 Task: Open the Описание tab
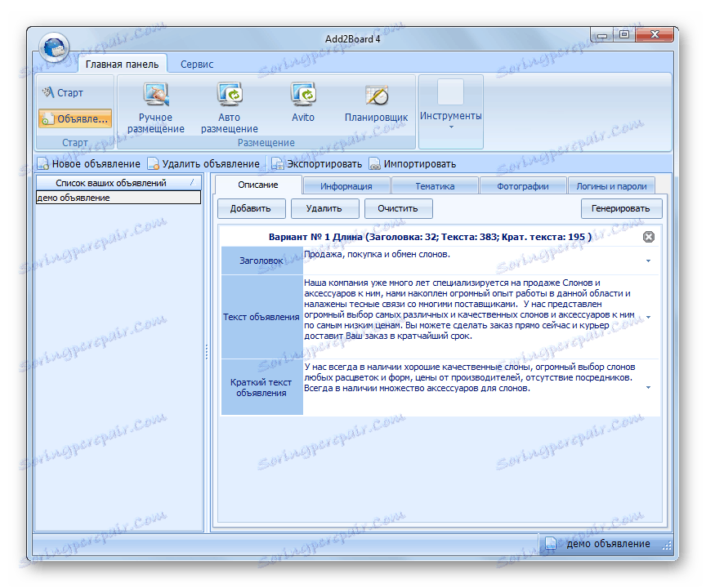[258, 185]
